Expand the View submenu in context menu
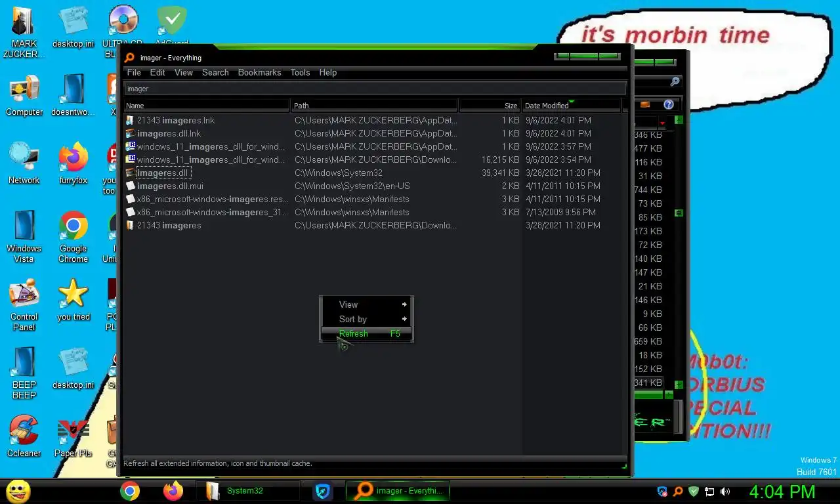 (366, 304)
